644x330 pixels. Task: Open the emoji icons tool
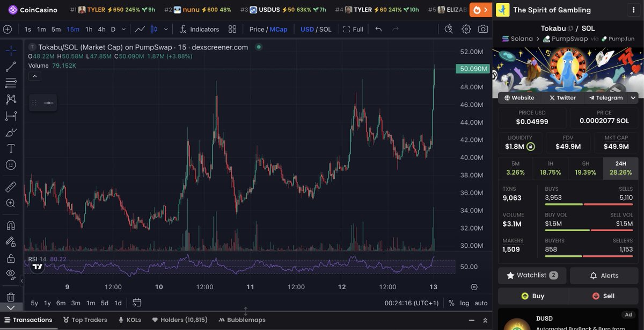click(x=11, y=165)
